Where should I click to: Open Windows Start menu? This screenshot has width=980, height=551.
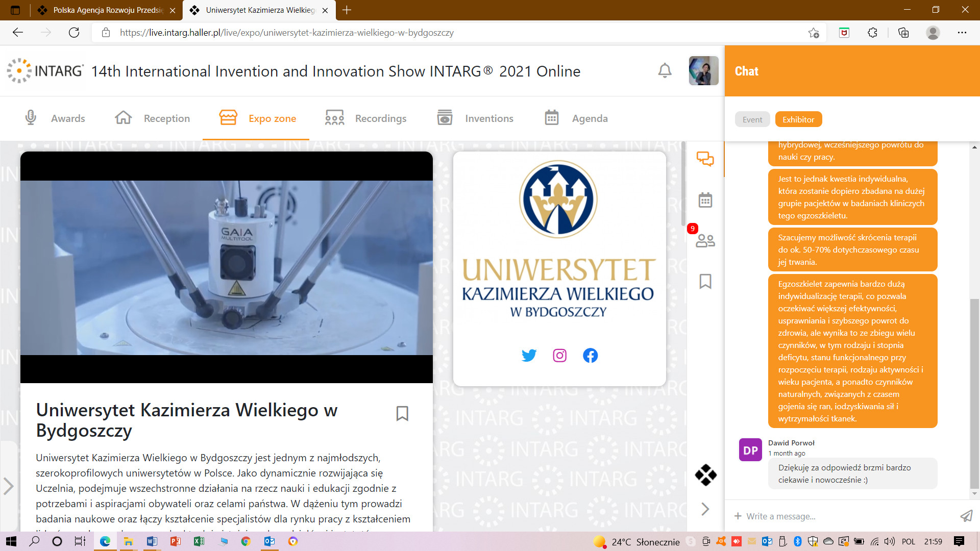(x=11, y=541)
